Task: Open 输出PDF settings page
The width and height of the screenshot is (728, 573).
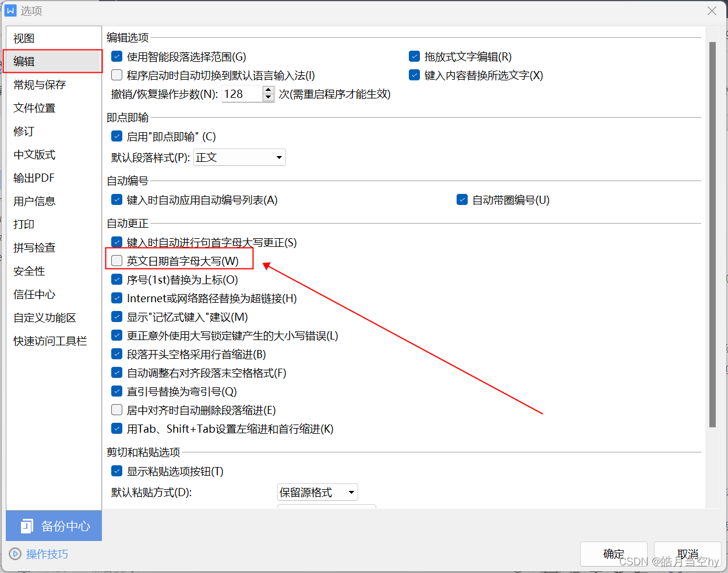Action: pos(54,178)
